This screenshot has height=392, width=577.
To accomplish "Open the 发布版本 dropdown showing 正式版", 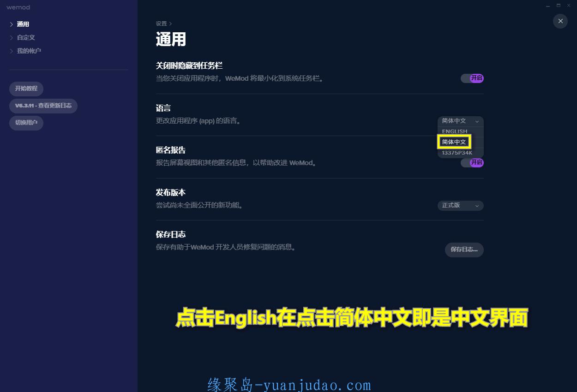I will point(460,205).
